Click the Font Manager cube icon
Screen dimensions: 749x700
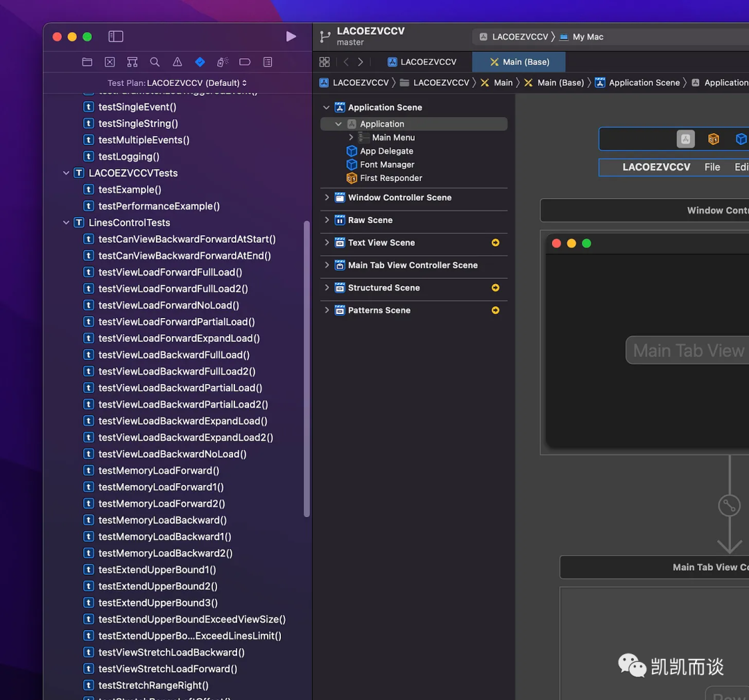(x=352, y=165)
